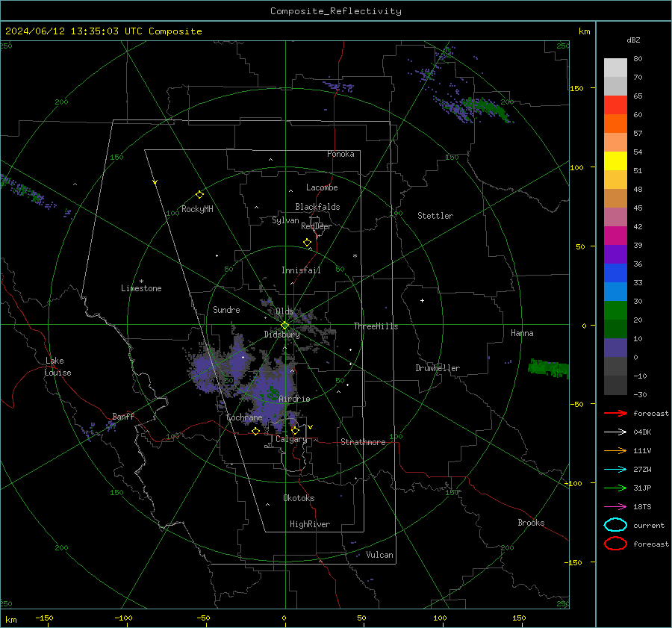Viewport: 672px width, 628px height.
Task: Click the red 65 dBZ color swatch
Action: (615, 105)
